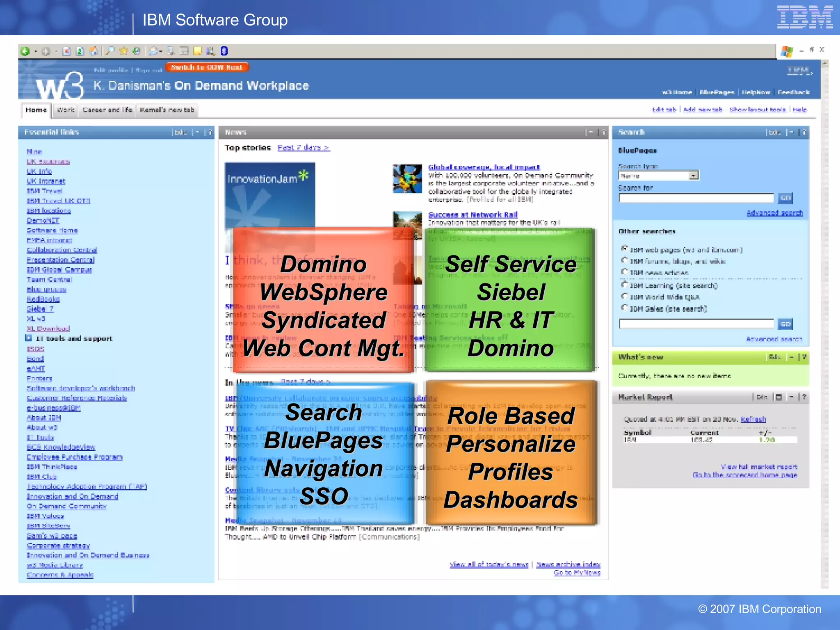Image resolution: width=840 pixels, height=630 pixels.
Task: Select IBM World Wide Q&A radio
Action: (624, 296)
